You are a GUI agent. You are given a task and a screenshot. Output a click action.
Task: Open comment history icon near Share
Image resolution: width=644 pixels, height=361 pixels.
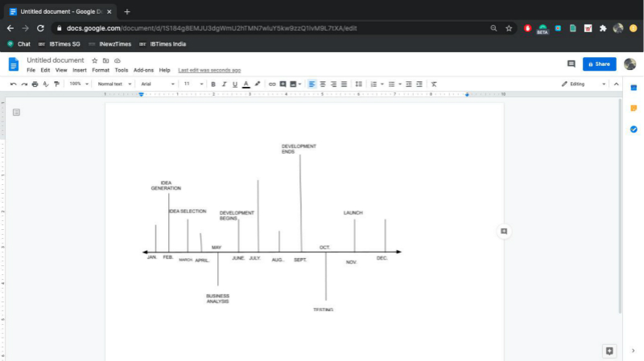(572, 64)
